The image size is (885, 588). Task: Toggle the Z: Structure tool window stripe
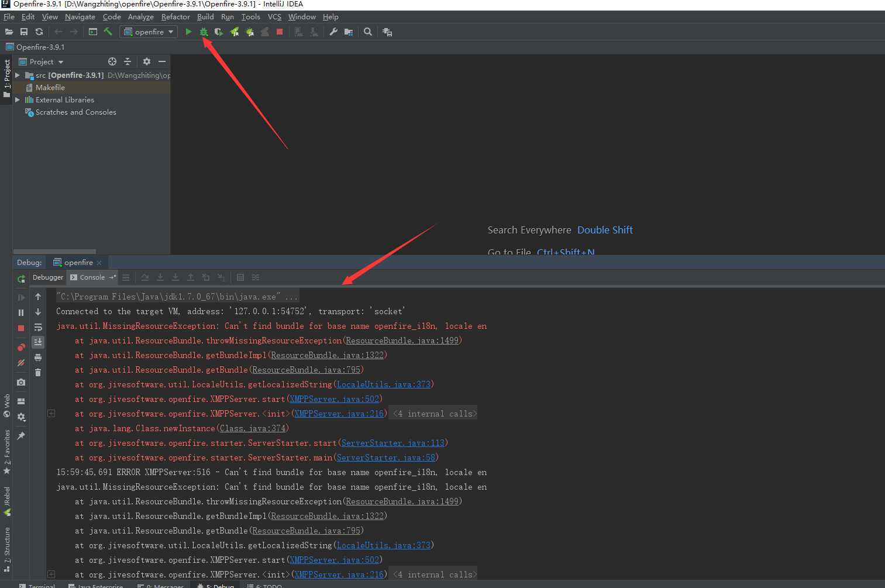pos(6,549)
